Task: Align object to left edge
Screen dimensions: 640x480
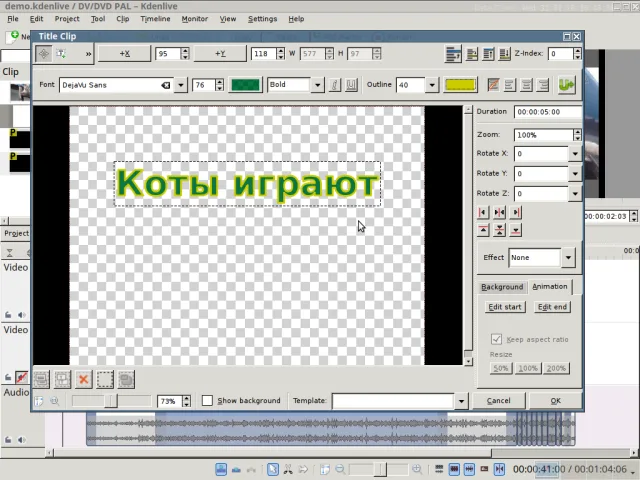Action: tap(482, 212)
